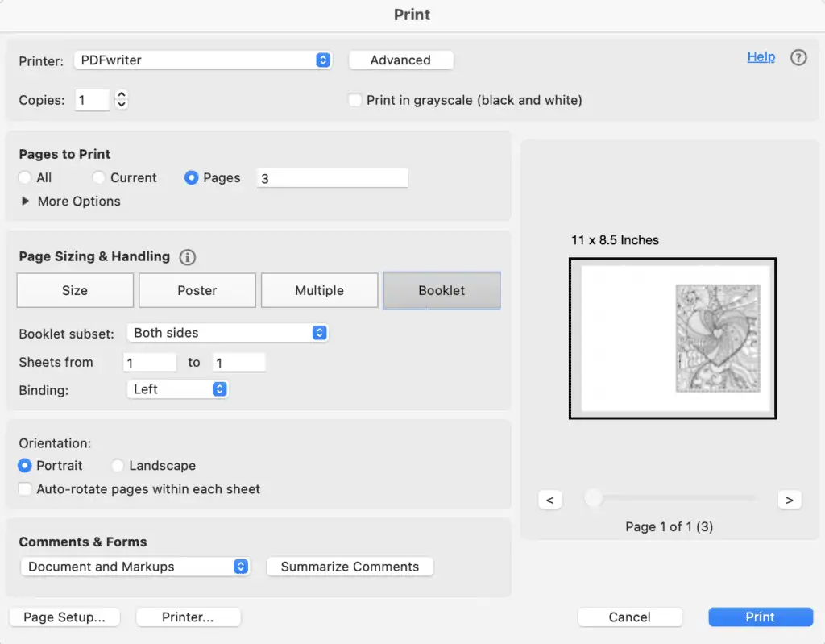
Task: Switch to the Poster sizing option
Action: click(197, 290)
